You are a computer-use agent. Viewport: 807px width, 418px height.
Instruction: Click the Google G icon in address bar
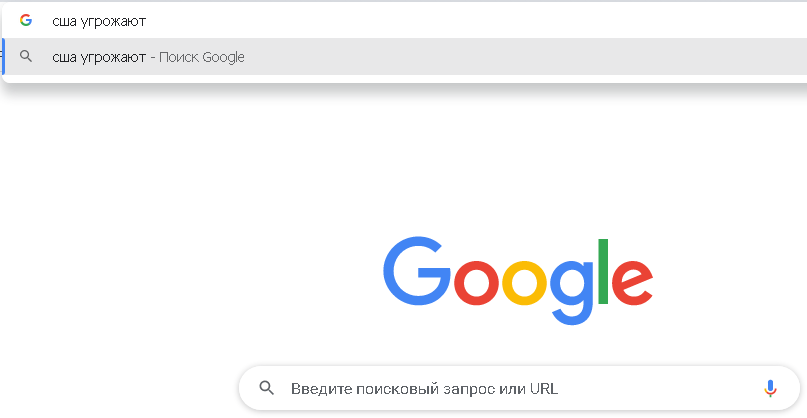[26, 20]
